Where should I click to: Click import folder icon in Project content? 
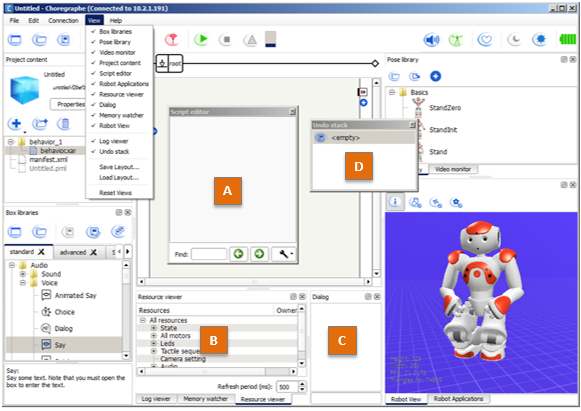point(40,123)
